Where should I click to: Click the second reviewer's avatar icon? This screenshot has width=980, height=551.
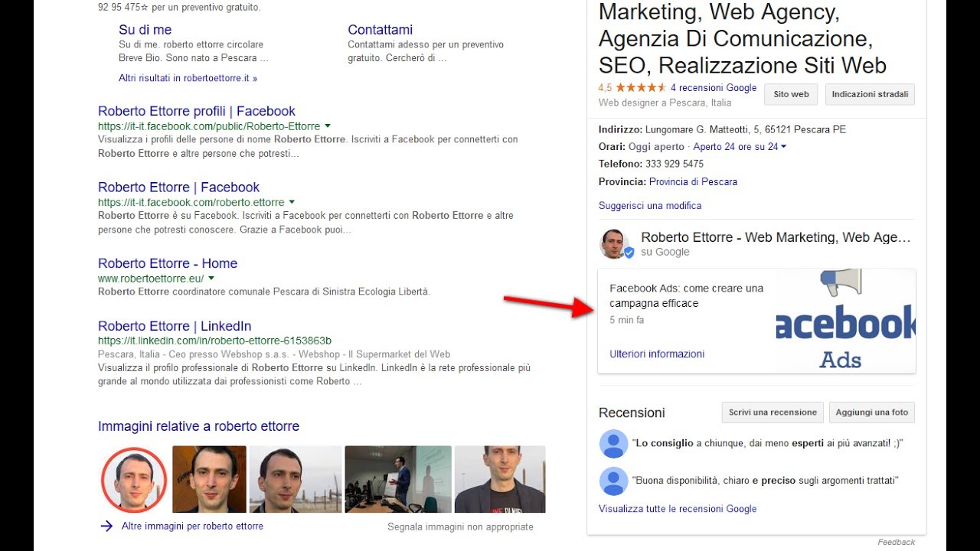tap(613, 481)
